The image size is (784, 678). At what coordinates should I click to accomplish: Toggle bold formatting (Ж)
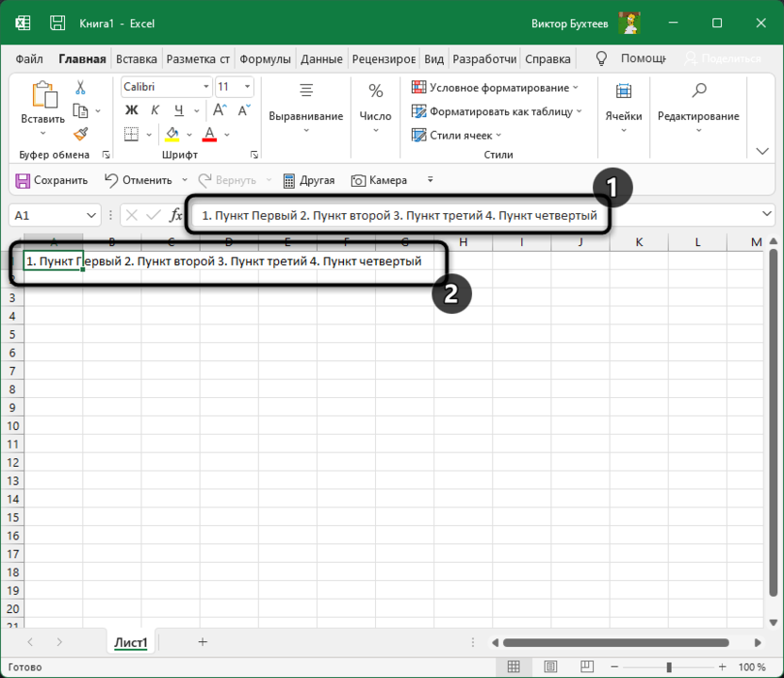click(x=130, y=110)
